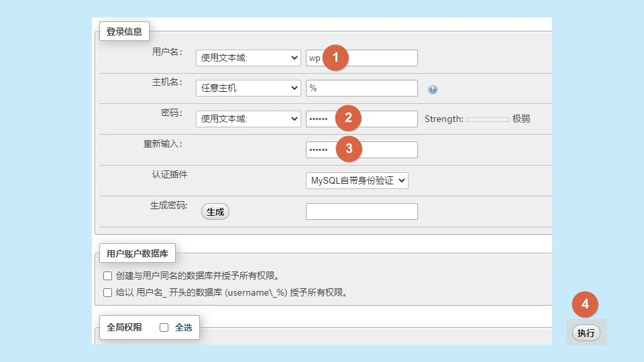Screen dimensions: 644x362
Task: Click the help icon beside the hostname field
Action: [x=433, y=89]
